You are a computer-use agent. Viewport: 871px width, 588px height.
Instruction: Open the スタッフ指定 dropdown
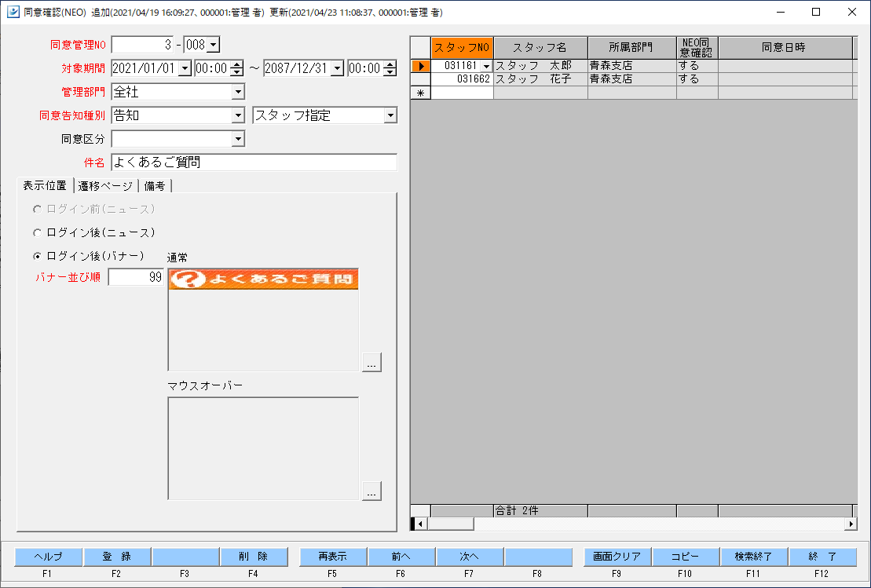(390, 116)
